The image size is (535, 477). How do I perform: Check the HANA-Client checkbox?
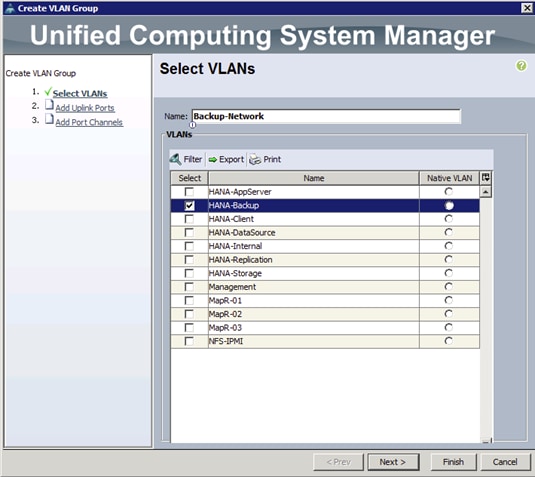coord(189,219)
